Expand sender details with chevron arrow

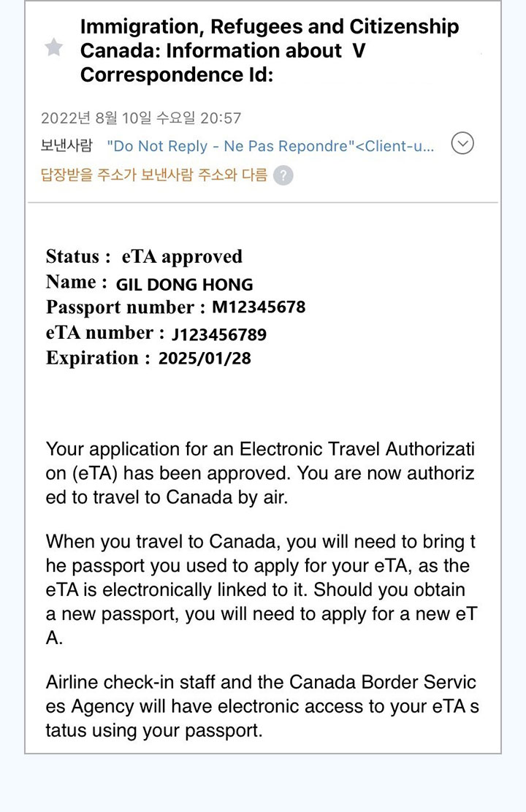pos(462,144)
